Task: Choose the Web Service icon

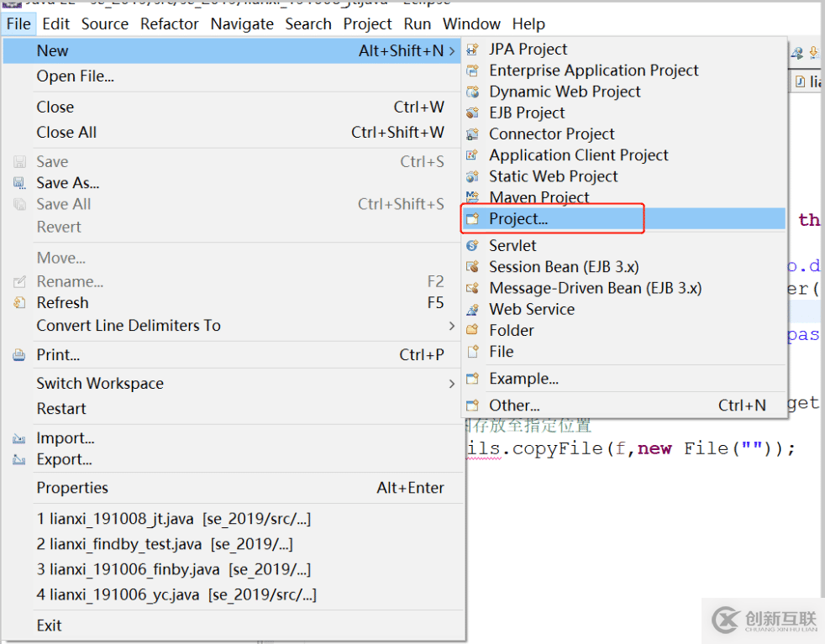Action: tap(473, 309)
